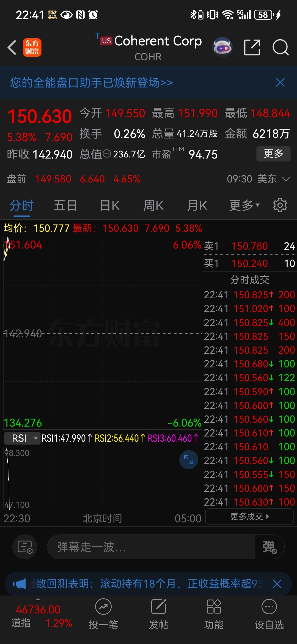Image resolution: width=297 pixels, height=644 pixels.
Task: Open the 更多 chart period dropdown
Action: pos(244,205)
